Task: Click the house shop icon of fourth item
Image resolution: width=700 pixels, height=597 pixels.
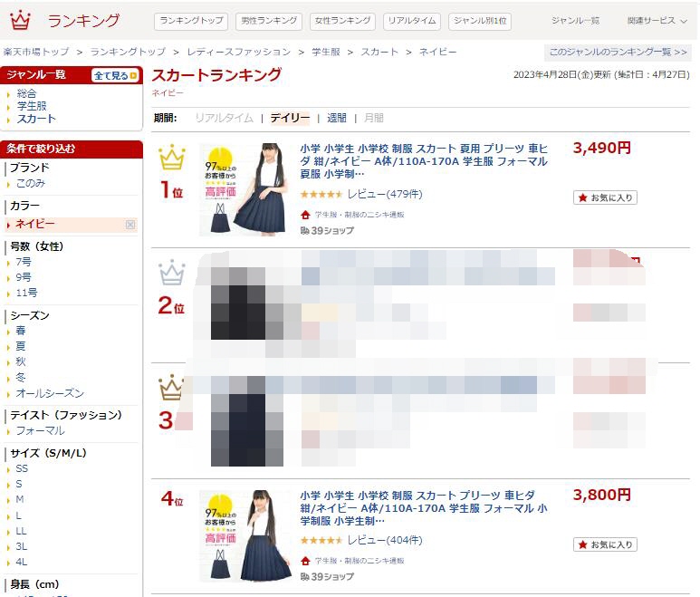Action: pyautogui.click(x=305, y=561)
